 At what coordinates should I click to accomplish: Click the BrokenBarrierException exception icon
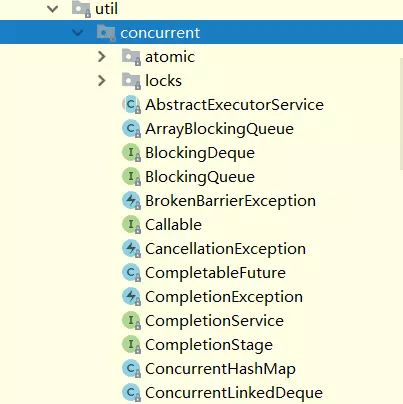point(131,201)
